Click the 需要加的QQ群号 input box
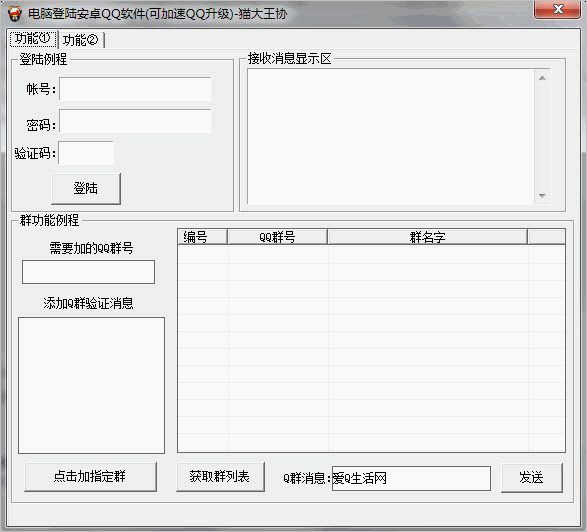 88,272
